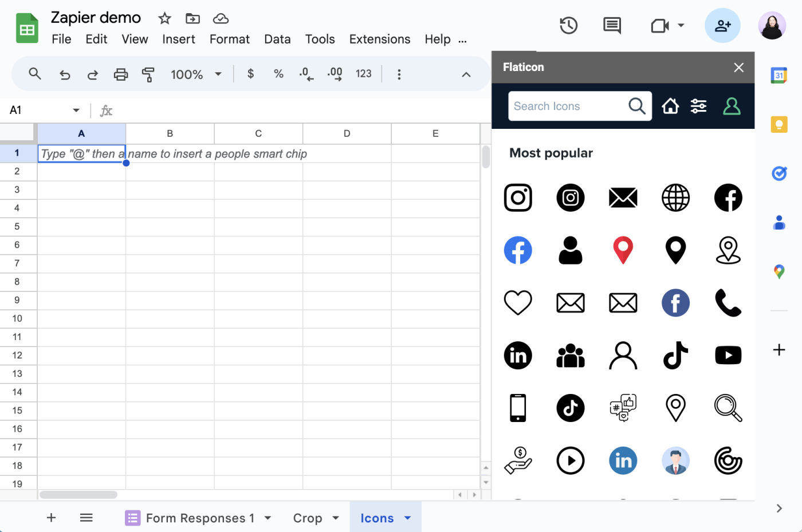
Task: Open comments history icon
Action: click(x=612, y=25)
